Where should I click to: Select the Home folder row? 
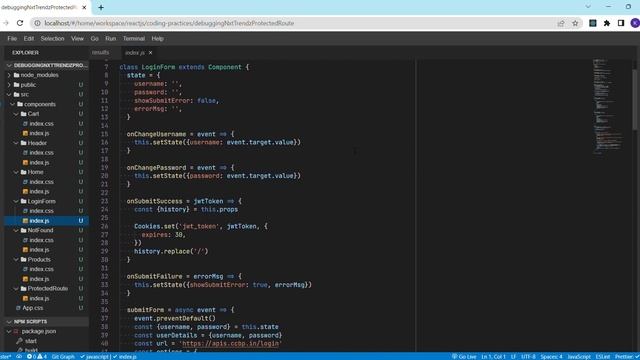tap(47, 172)
